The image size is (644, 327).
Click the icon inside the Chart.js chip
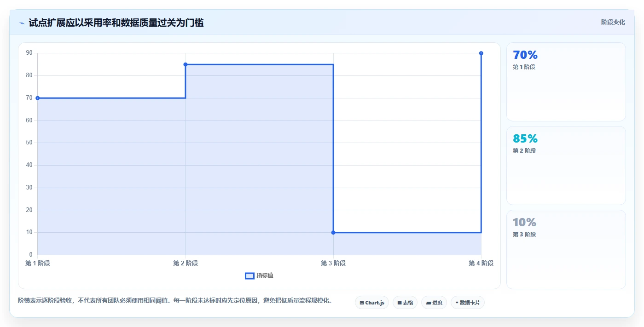pos(362,303)
